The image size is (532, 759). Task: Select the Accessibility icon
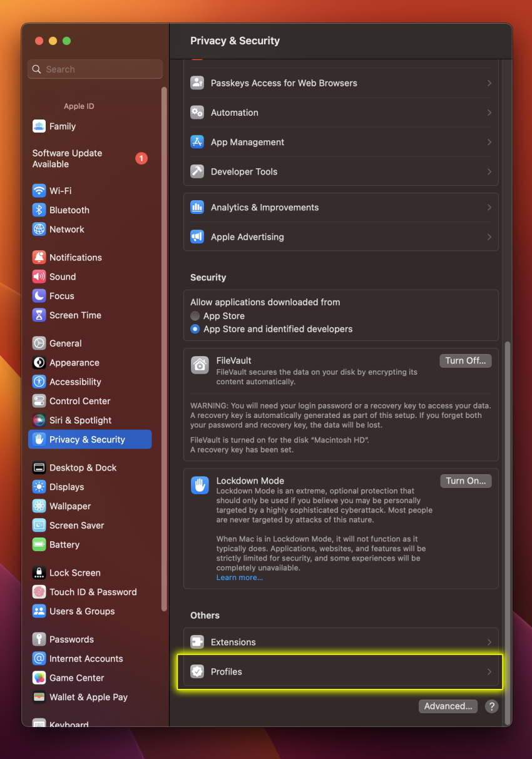(39, 382)
